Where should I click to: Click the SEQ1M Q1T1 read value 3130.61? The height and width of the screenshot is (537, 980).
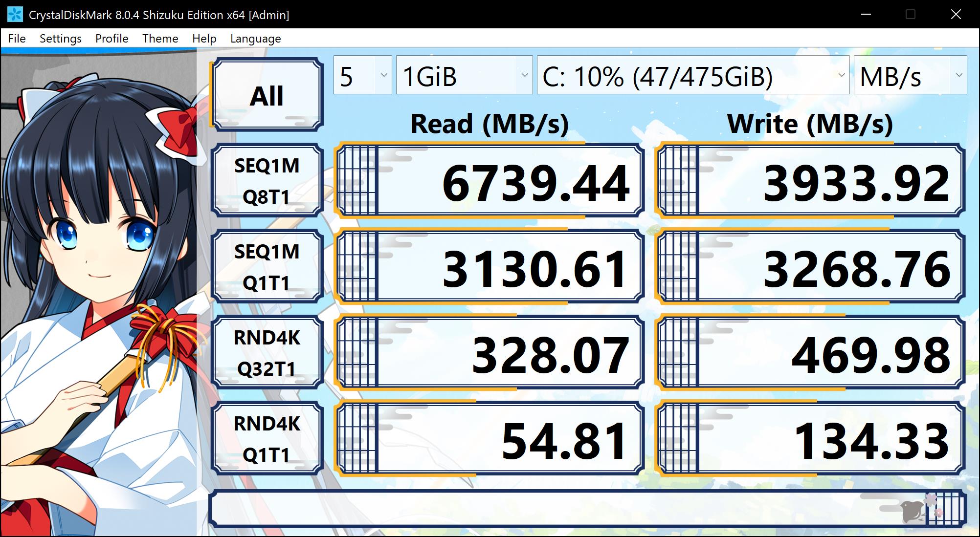point(490,267)
